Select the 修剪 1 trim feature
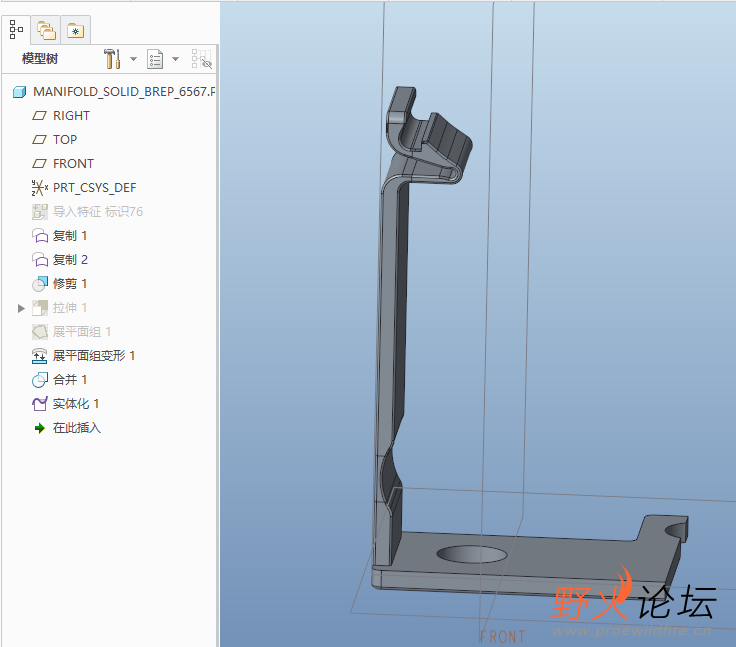Image resolution: width=736 pixels, height=647 pixels. click(x=69, y=284)
